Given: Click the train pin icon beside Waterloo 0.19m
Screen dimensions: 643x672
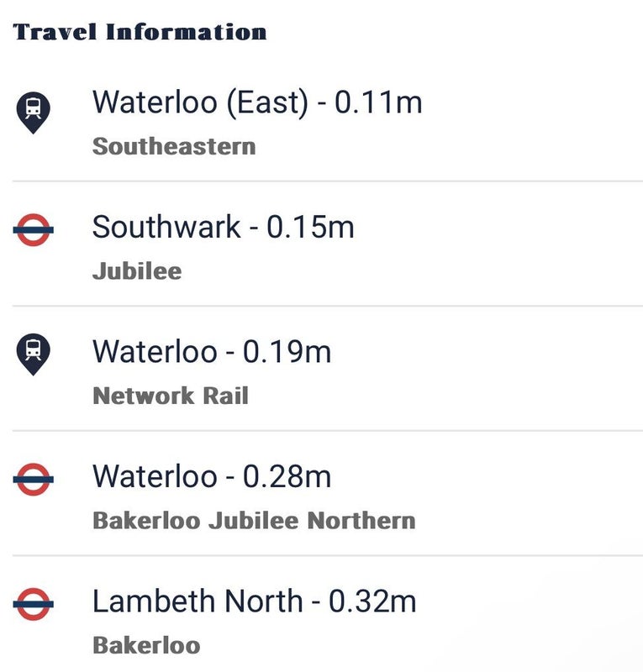Looking at the screenshot, I should click(x=34, y=352).
